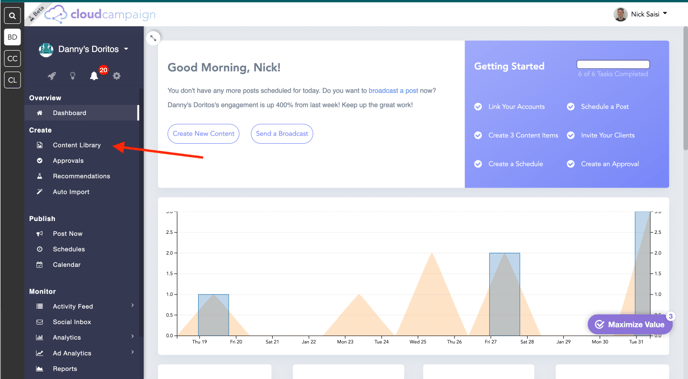Go to Approvals in the sidebar
688x379 pixels.
click(x=68, y=161)
